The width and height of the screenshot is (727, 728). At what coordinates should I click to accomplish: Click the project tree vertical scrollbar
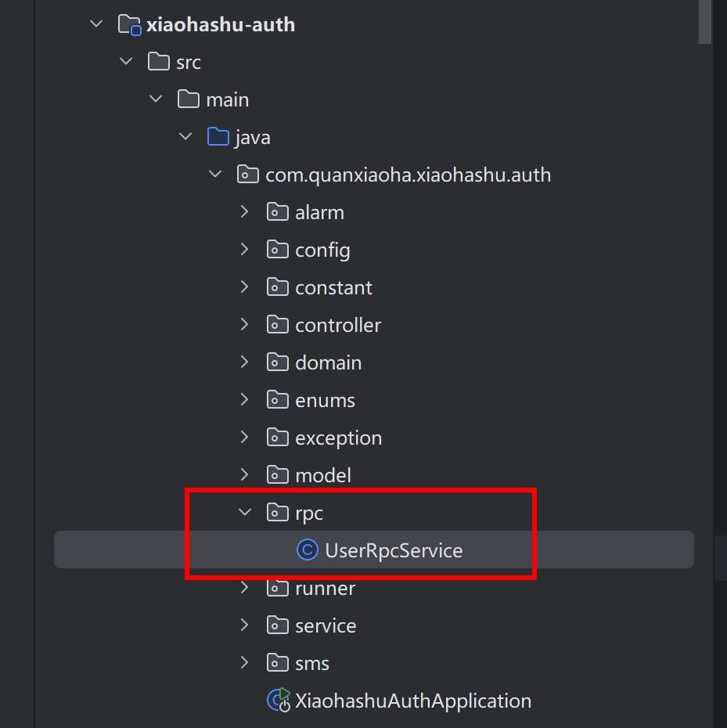tap(705, 21)
